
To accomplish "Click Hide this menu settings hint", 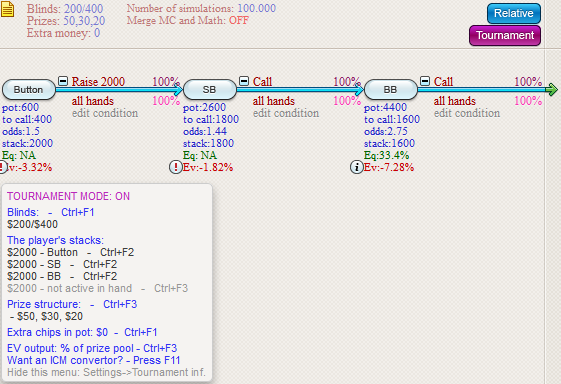I will 106,372.
